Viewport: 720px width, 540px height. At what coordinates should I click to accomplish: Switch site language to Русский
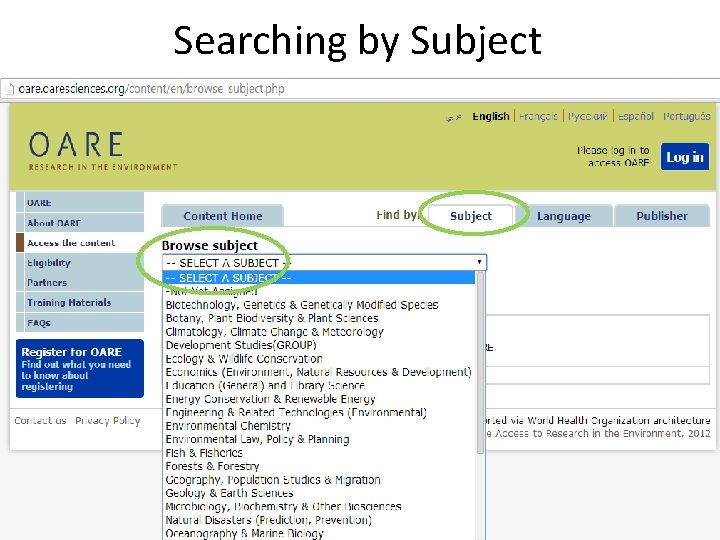coord(588,116)
